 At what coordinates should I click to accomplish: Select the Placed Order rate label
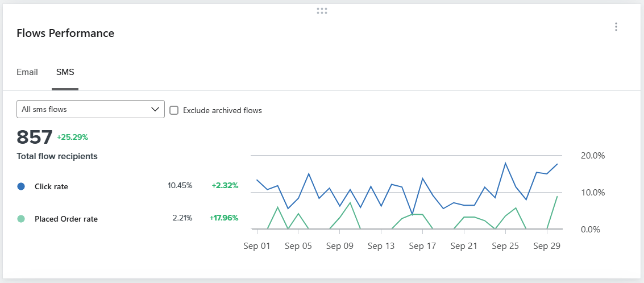[x=66, y=219]
